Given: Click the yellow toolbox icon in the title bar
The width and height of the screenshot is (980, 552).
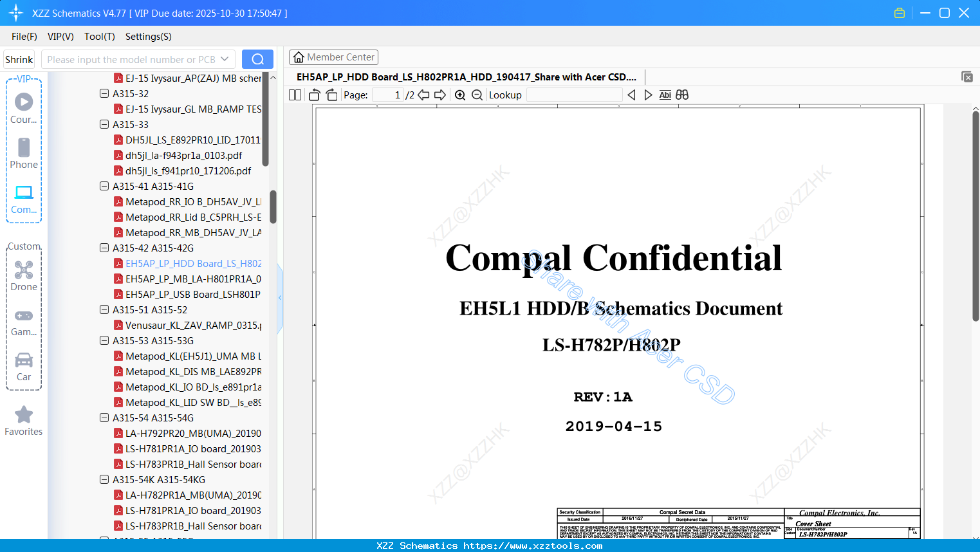Looking at the screenshot, I should click(900, 13).
